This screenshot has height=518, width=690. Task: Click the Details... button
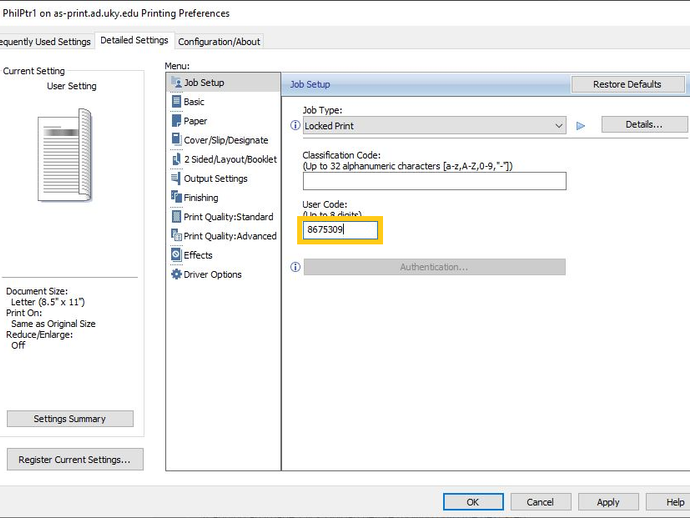(x=644, y=125)
